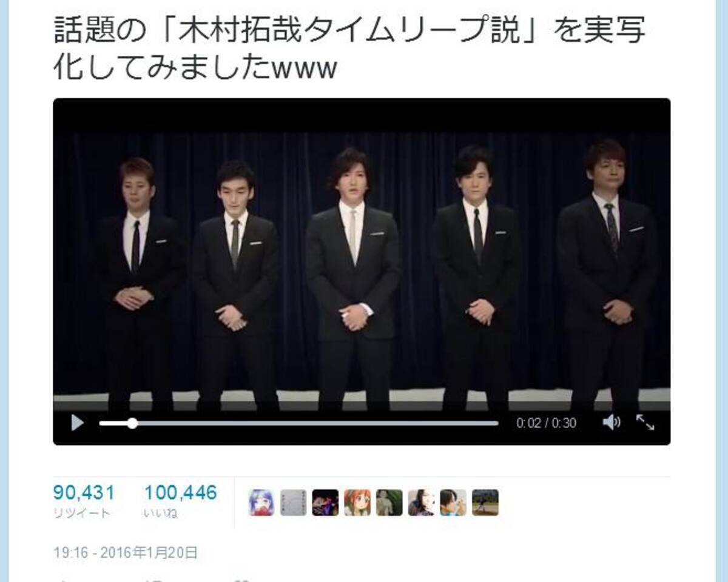
Task: Open the fourth orange-haired liker avatar
Action: click(357, 503)
